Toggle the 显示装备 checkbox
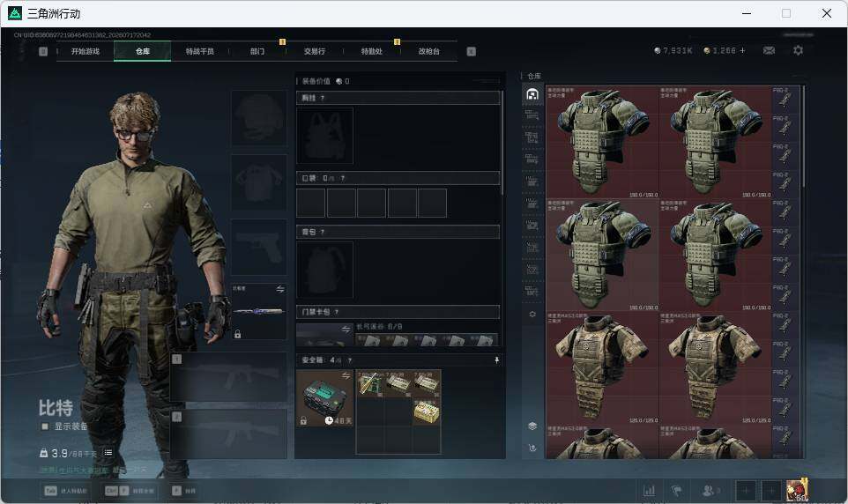Screen dimensions: 848x504 coord(46,426)
